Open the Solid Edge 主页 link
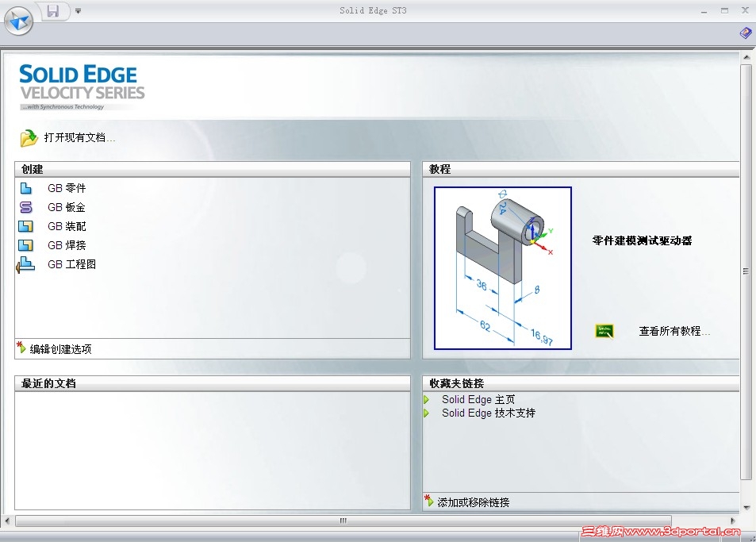This screenshot has width=756, height=542. click(x=478, y=400)
